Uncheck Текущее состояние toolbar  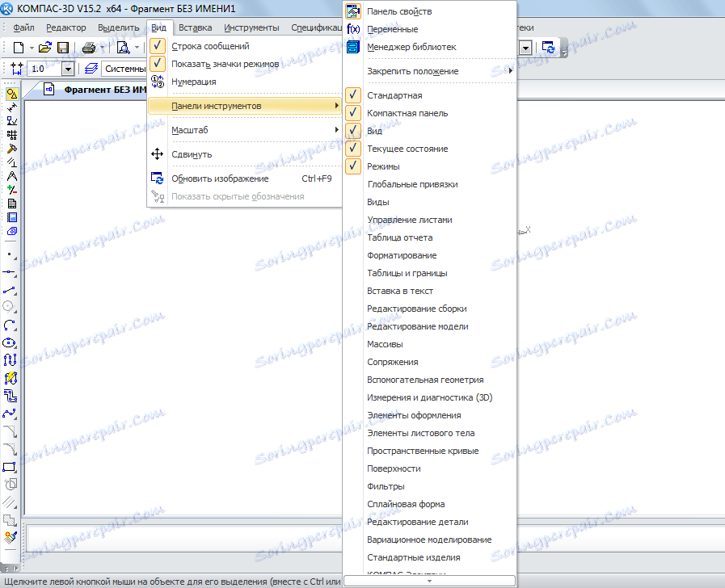point(429,149)
